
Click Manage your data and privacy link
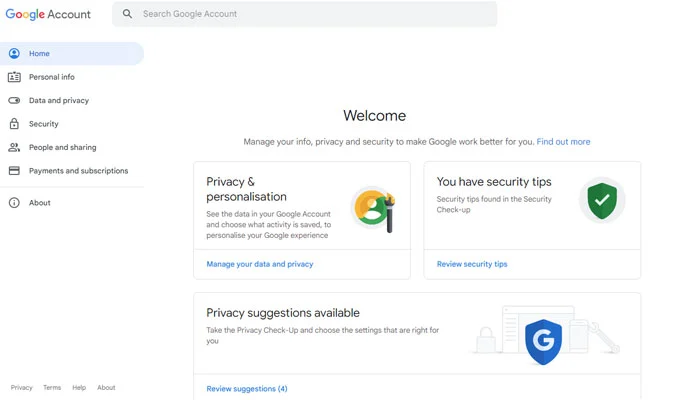point(260,264)
